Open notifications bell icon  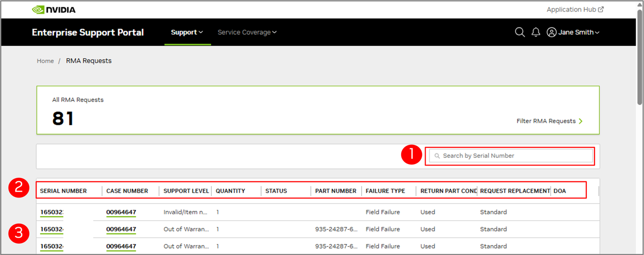[536, 32]
